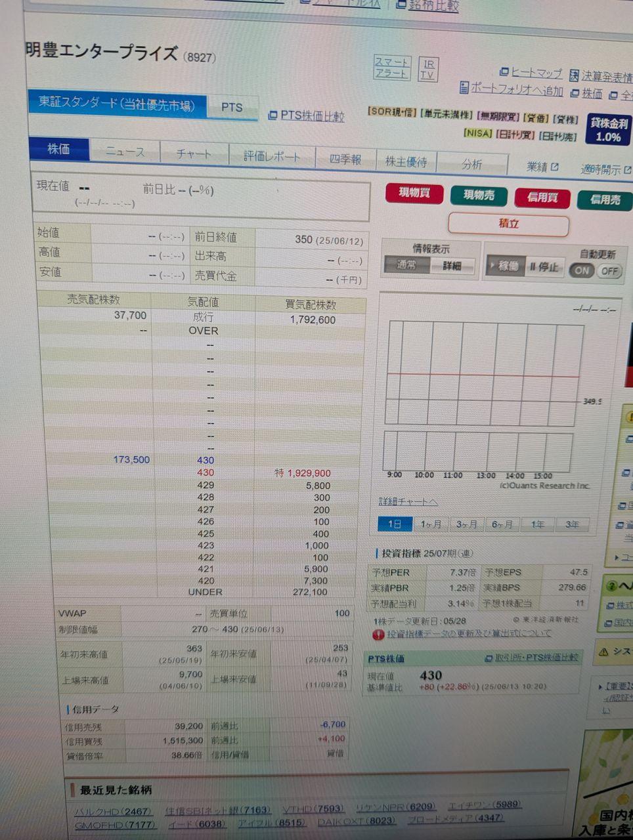633x840 pixels.
Task: Open the 適時開示 external link
Action: tap(605, 169)
